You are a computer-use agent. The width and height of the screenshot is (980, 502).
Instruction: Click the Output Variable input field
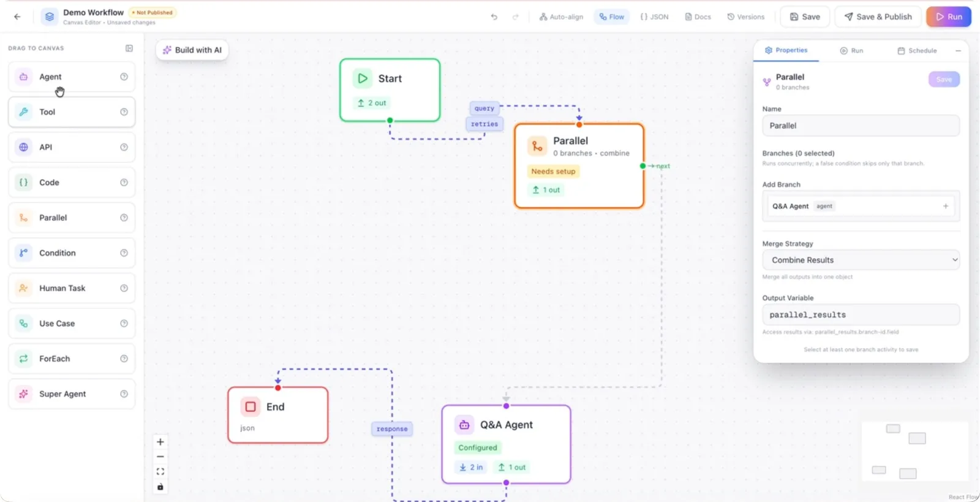(x=861, y=314)
